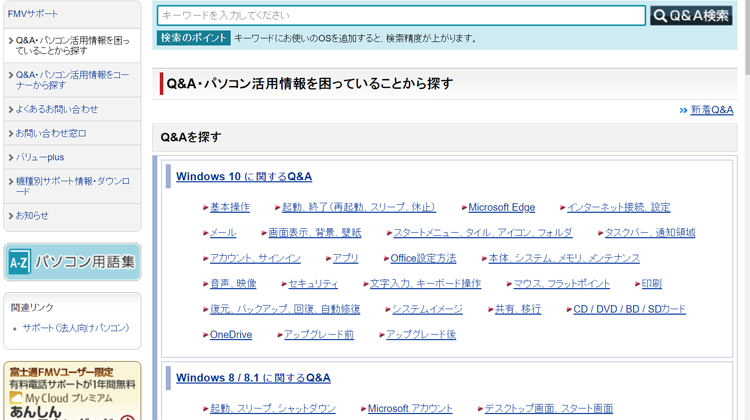Image resolution: width=750 pixels, height=420 pixels.
Task: Open Windows 8 / 8.1 に関するQ&A heading link
Action: [253, 378]
